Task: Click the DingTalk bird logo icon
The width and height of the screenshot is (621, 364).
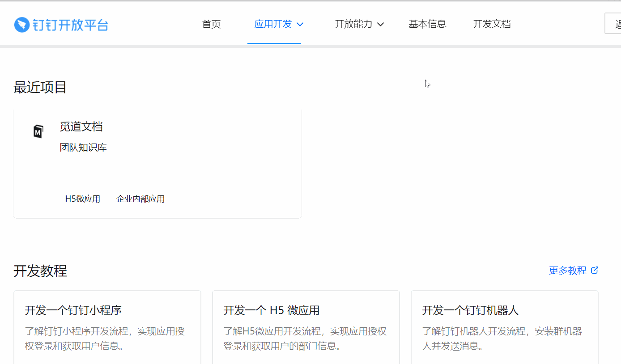Action: click(x=21, y=25)
